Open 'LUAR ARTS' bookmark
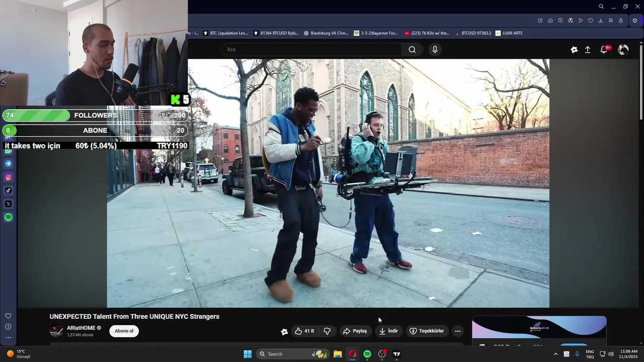Viewport: 644px width, 362px height. point(509,33)
